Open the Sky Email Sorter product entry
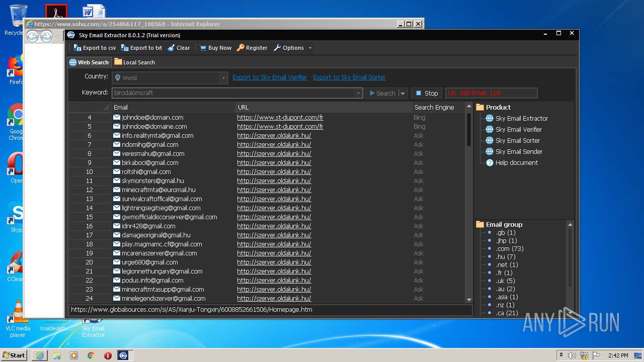The width and height of the screenshot is (644, 362). [518, 141]
